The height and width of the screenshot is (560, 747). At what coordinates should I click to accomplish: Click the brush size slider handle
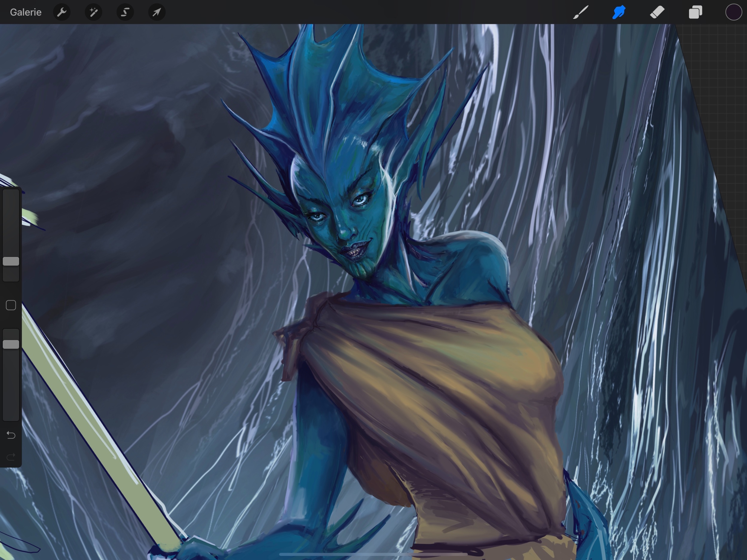tap(11, 261)
